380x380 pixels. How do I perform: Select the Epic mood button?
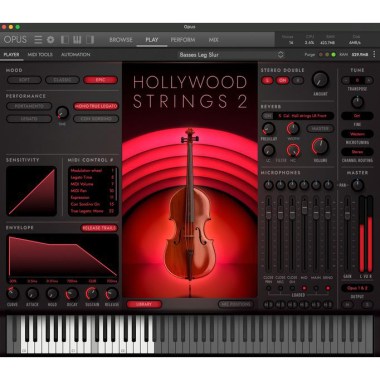100,80
